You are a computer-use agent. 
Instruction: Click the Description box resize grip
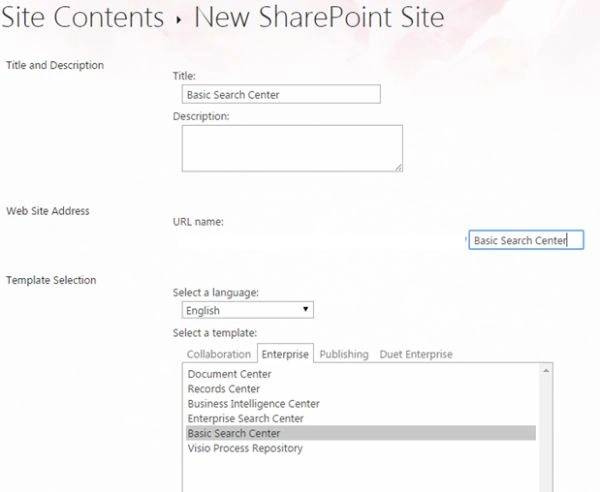[x=399, y=167]
